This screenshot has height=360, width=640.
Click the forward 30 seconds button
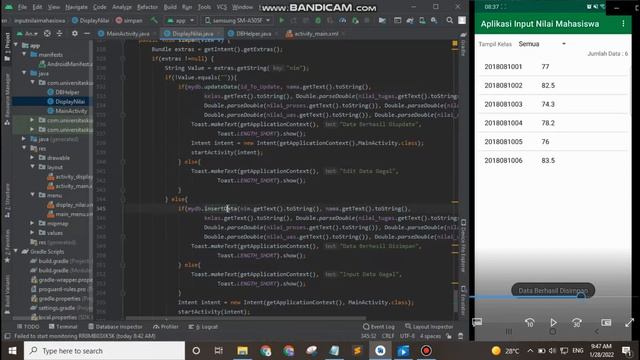[x=577, y=322]
